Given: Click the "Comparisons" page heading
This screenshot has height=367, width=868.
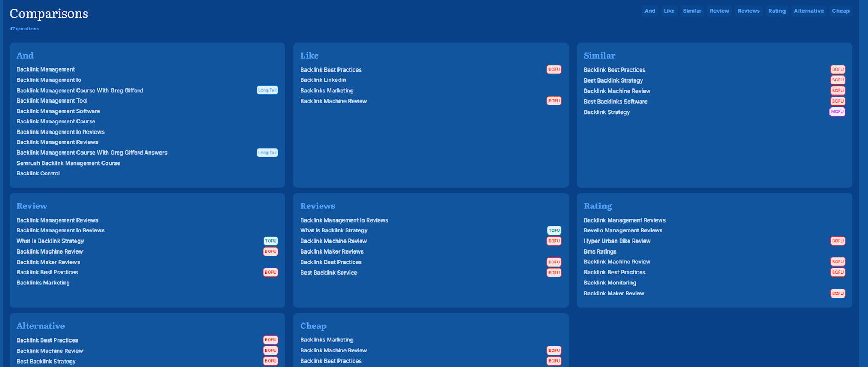Looking at the screenshot, I should pyautogui.click(x=49, y=14).
